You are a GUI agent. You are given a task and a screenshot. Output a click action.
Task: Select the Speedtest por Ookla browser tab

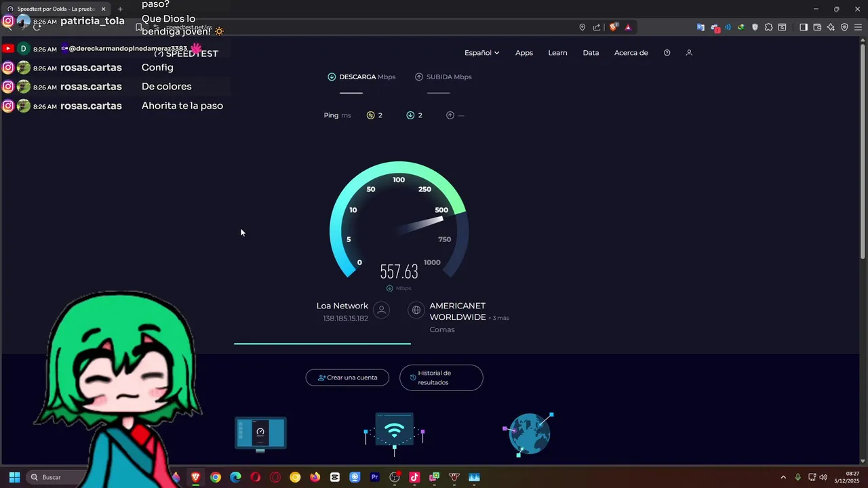[x=56, y=9]
